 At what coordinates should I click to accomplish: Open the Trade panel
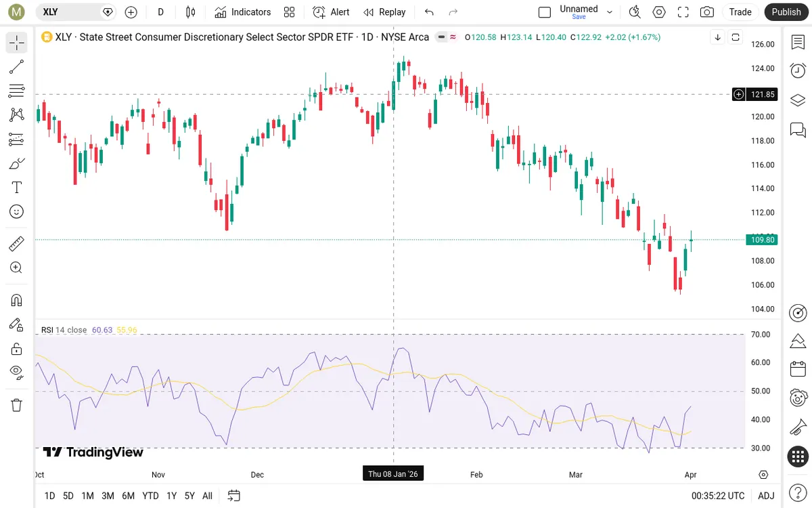point(740,12)
